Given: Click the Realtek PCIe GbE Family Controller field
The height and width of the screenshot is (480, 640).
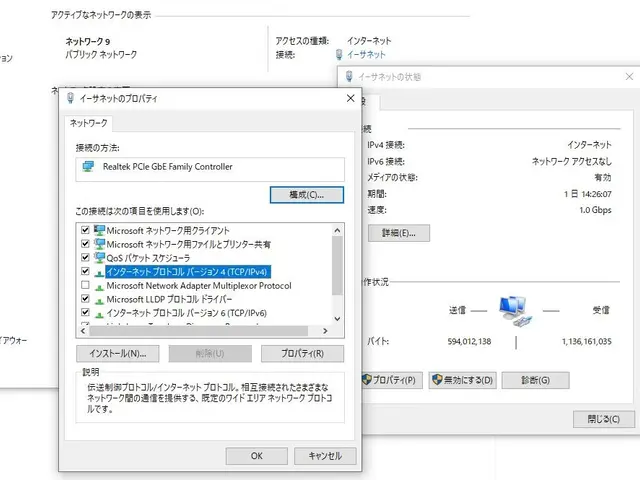Looking at the screenshot, I should (210, 169).
